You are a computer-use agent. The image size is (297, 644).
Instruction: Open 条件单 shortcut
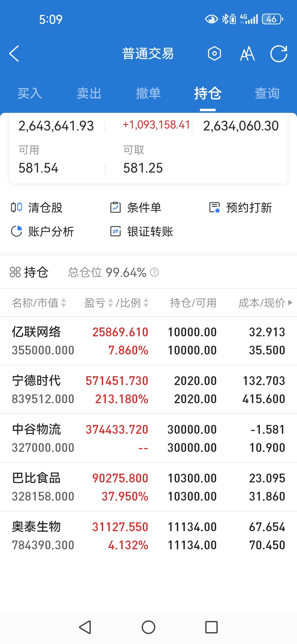[136, 208]
